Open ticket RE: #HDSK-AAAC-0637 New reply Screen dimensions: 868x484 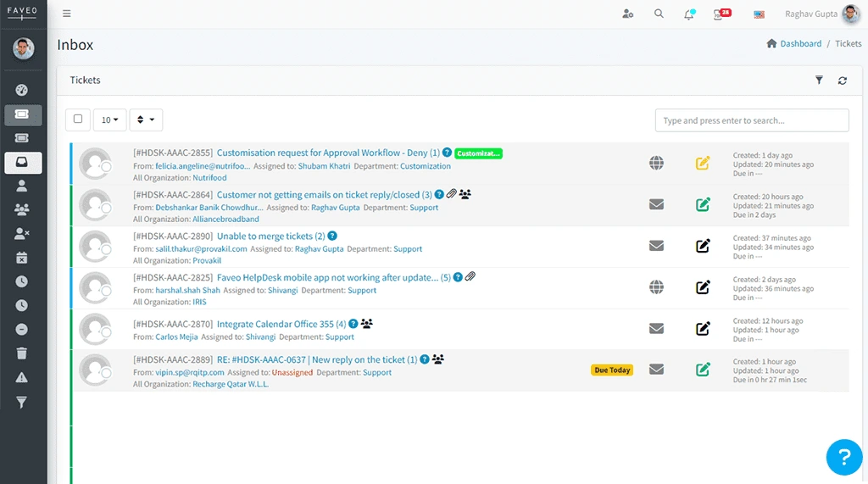(x=317, y=360)
